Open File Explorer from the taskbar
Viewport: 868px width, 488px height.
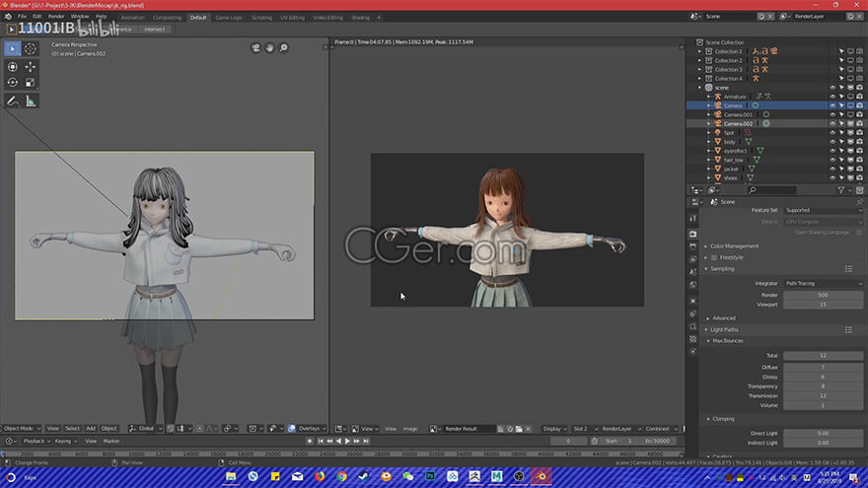click(231, 476)
